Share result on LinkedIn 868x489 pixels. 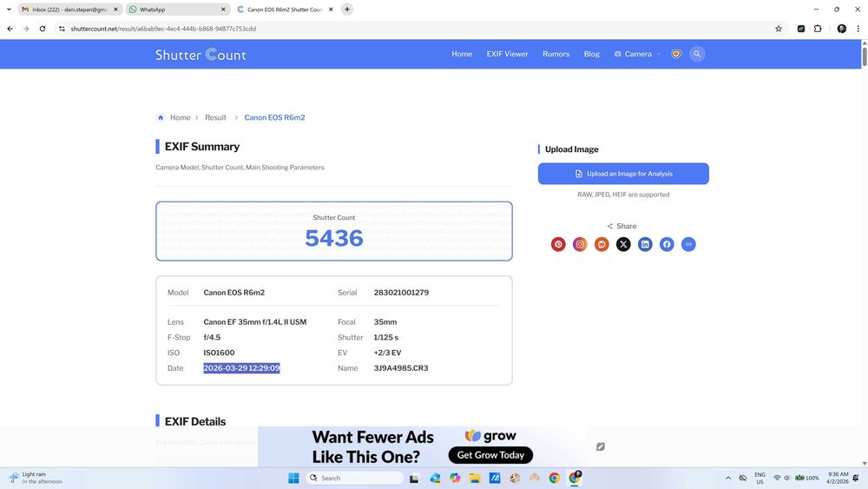pyautogui.click(x=645, y=244)
